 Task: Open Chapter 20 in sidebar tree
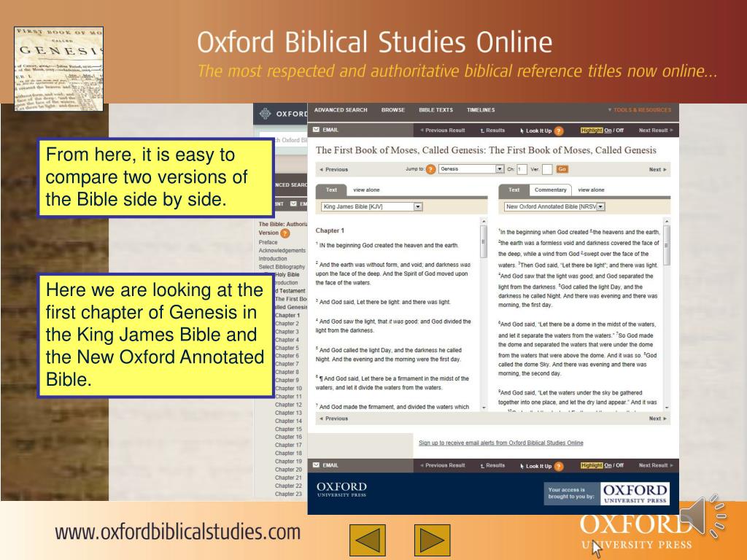click(288, 470)
